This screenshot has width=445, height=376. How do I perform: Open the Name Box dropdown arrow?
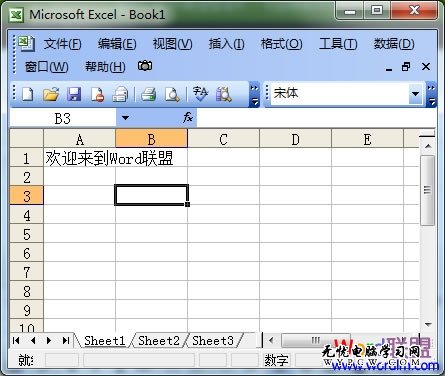coord(125,118)
